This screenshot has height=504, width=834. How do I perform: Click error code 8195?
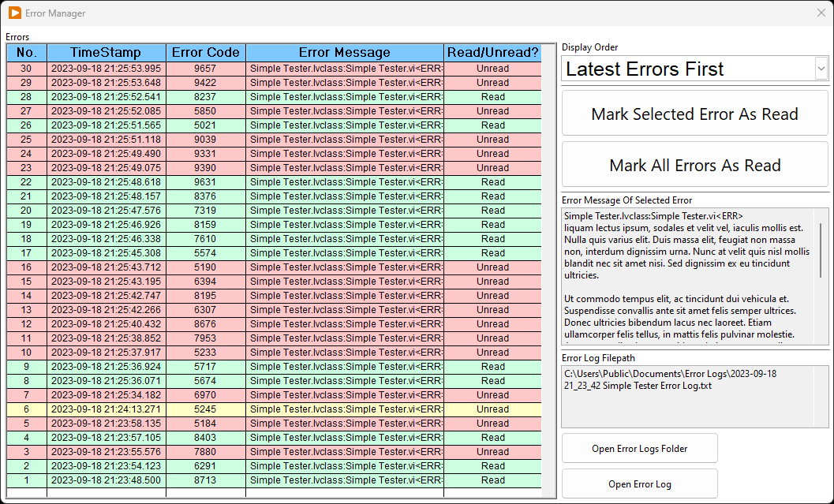tap(205, 296)
